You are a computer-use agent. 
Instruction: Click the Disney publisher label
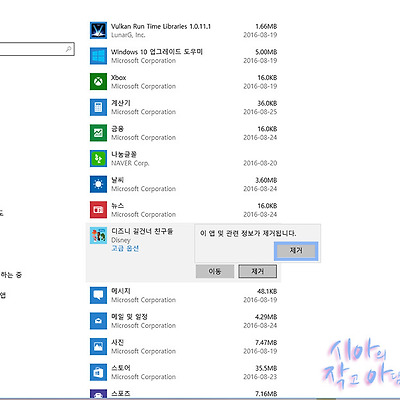coord(121,240)
